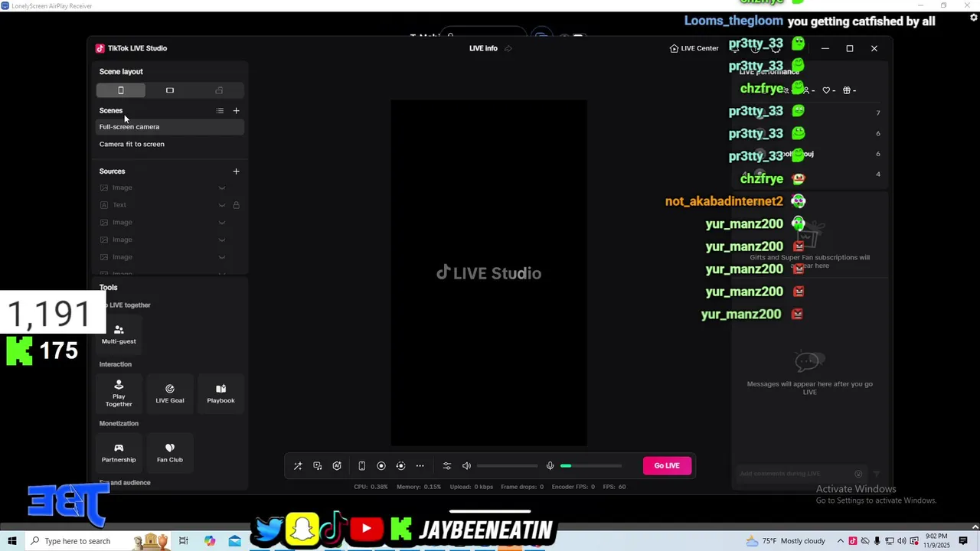Screen dimensions: 980x551
Task: Open the Windows Start menu
Action: (x=12, y=541)
